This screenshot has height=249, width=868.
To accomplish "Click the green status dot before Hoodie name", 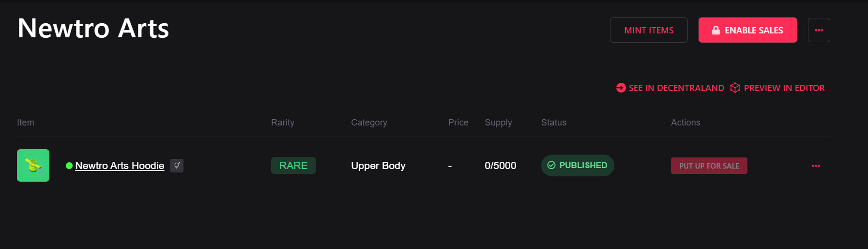I will pos(69,166).
